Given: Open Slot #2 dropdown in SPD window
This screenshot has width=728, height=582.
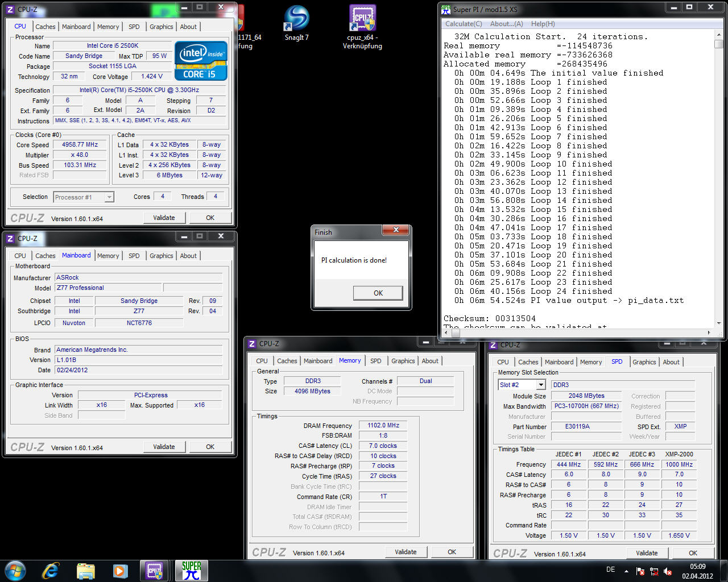Looking at the screenshot, I should 522,385.
